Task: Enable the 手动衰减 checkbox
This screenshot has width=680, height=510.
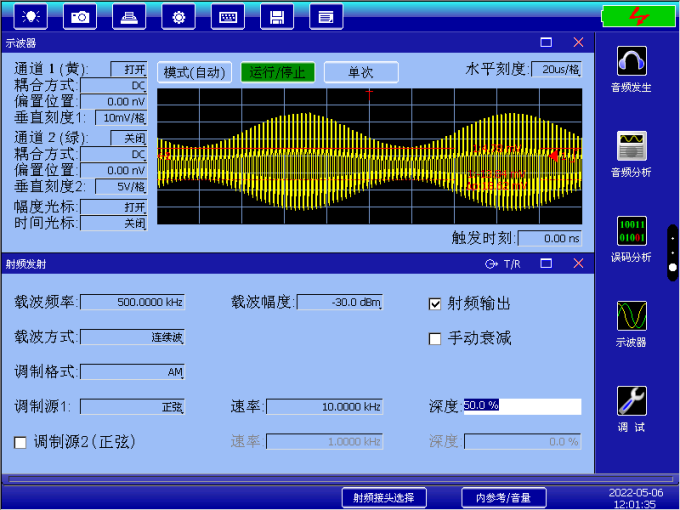Action: (x=435, y=338)
